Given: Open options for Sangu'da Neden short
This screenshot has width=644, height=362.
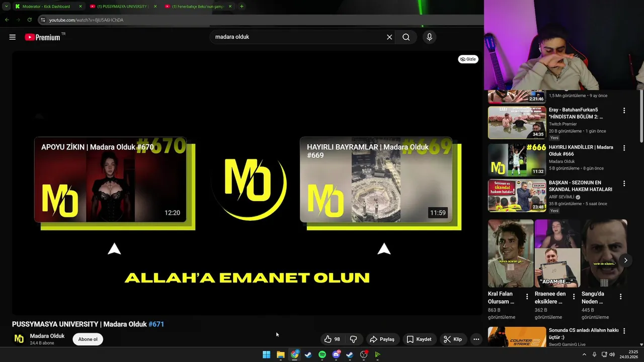Looking at the screenshot, I should click(x=621, y=297).
